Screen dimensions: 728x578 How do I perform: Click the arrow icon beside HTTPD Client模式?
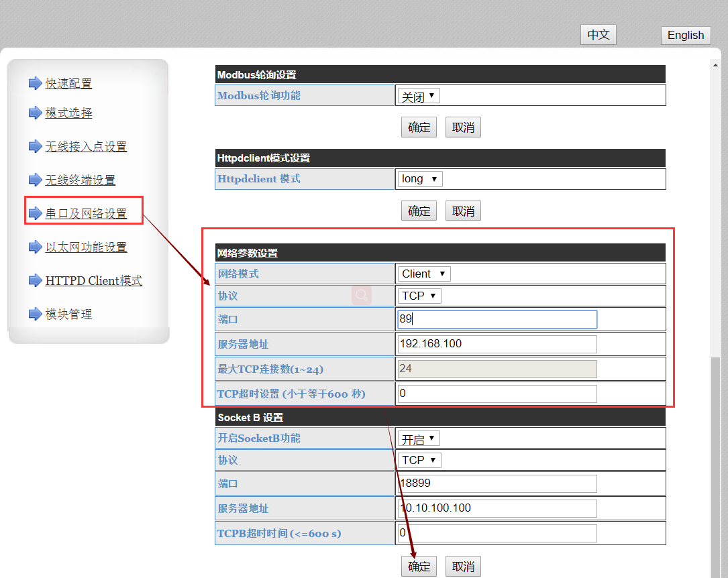35,280
